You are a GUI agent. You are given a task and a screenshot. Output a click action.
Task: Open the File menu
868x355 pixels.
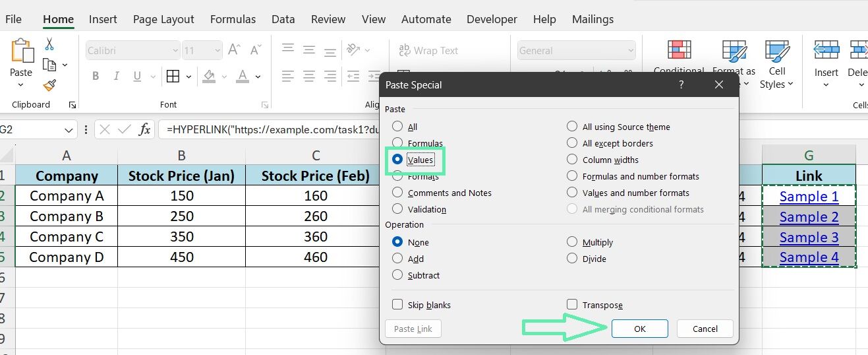tap(13, 19)
